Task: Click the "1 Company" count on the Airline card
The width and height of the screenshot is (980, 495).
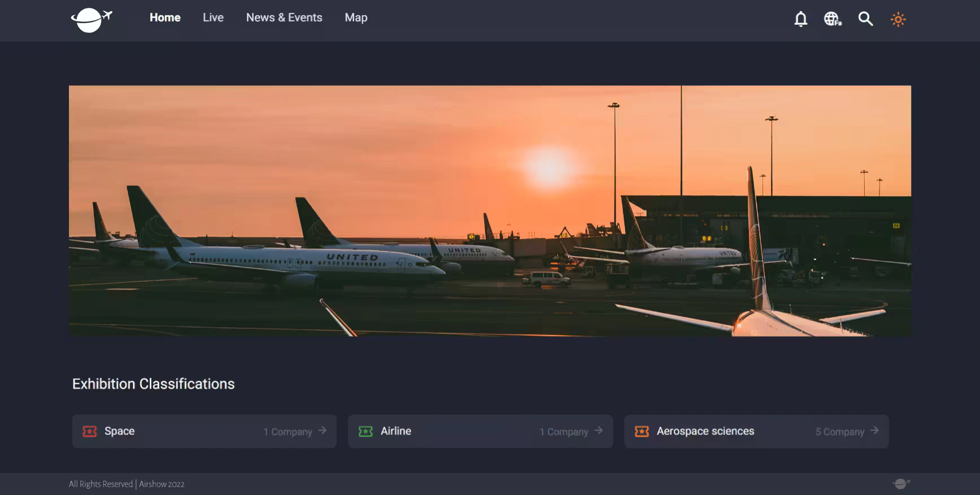Action: [x=564, y=432]
